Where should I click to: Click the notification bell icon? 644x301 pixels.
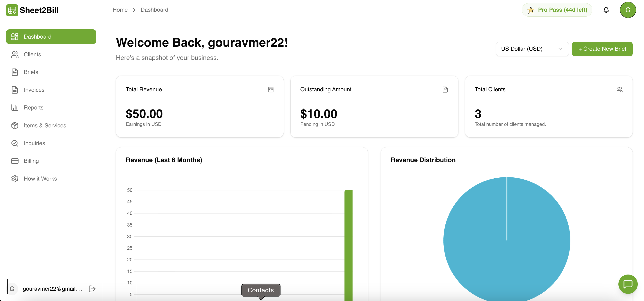[606, 10]
